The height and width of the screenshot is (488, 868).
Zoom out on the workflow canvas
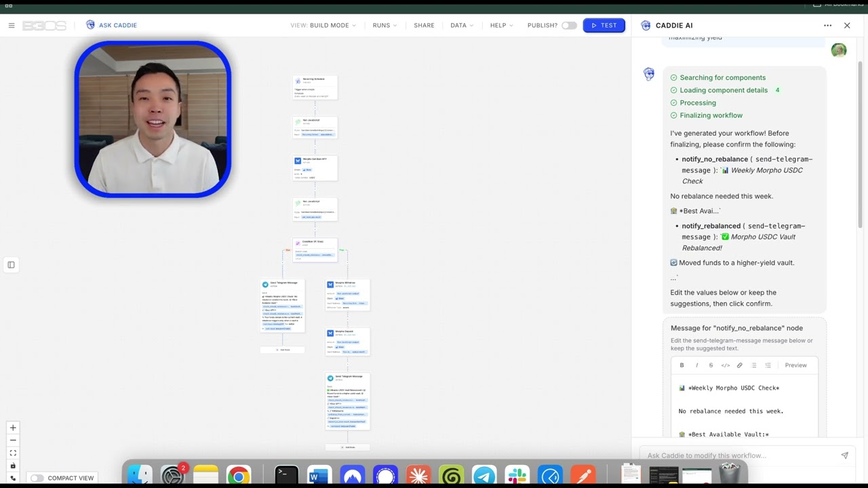(x=13, y=441)
